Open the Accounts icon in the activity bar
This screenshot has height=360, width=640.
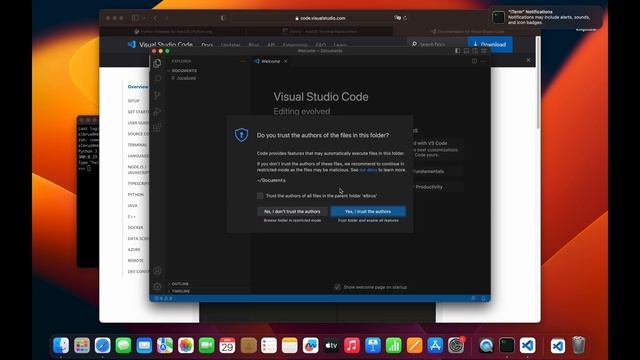157,271
